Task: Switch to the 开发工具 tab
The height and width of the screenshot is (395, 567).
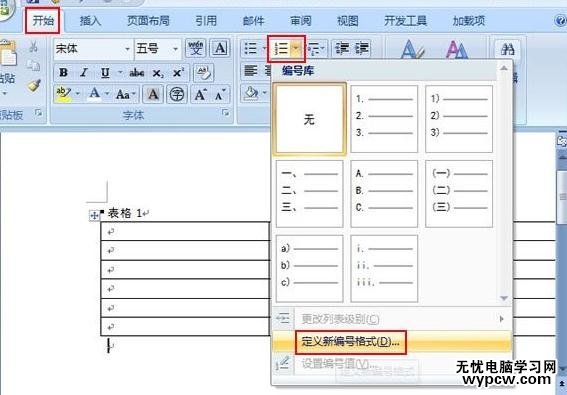Action: 405,21
